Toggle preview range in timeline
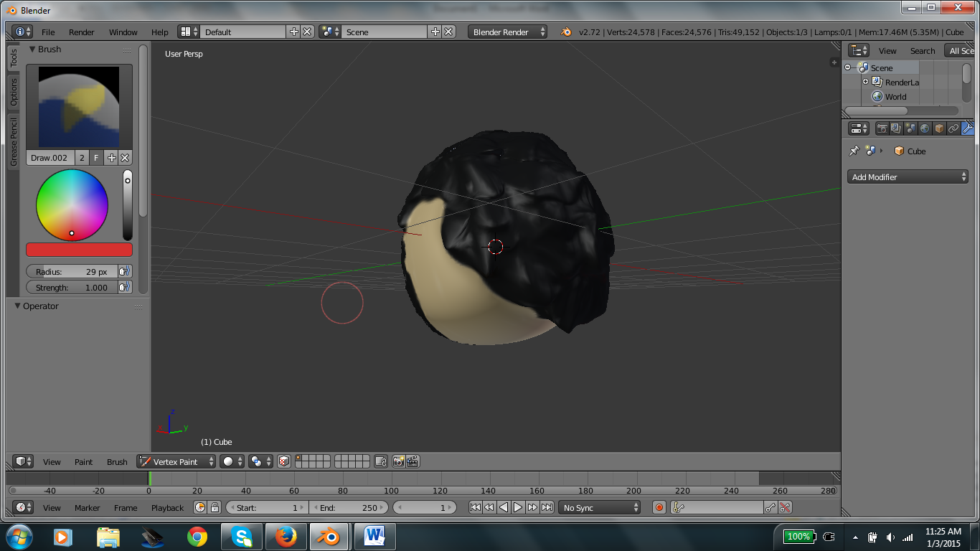Screen dimensions: 980x551 tap(200, 507)
